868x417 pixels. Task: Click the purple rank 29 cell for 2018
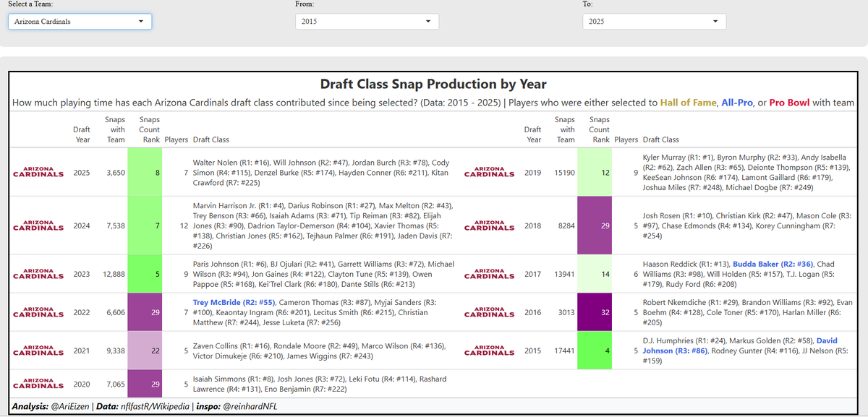595,225
